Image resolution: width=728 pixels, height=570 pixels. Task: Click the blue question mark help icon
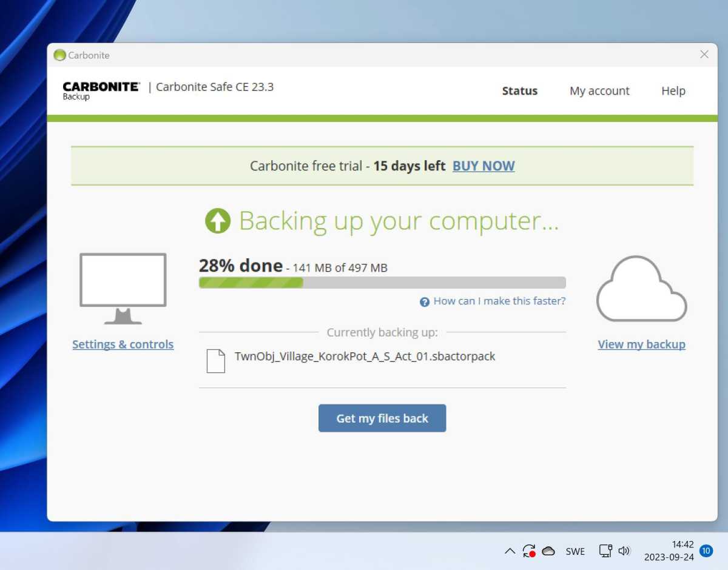[425, 302]
